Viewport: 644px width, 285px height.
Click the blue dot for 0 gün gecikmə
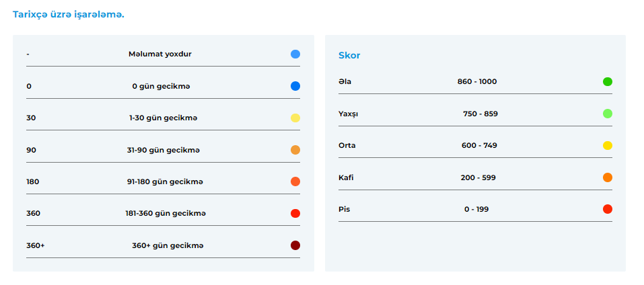point(295,86)
